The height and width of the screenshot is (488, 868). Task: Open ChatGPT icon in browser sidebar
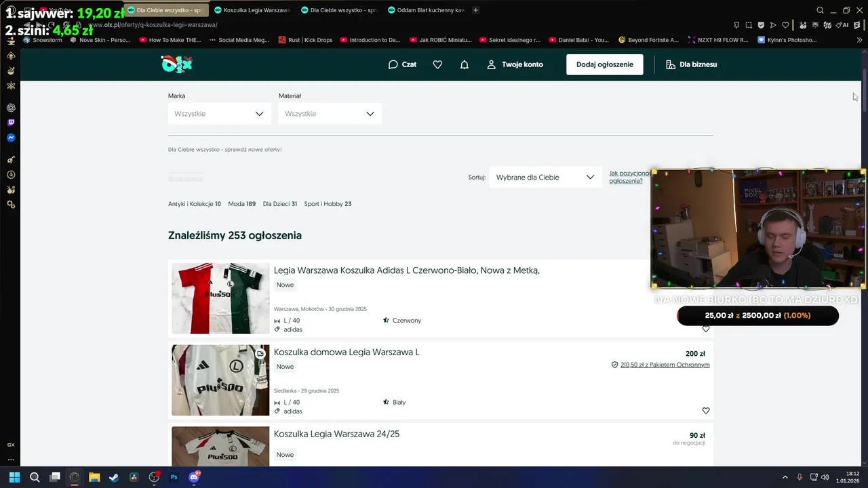point(11,108)
